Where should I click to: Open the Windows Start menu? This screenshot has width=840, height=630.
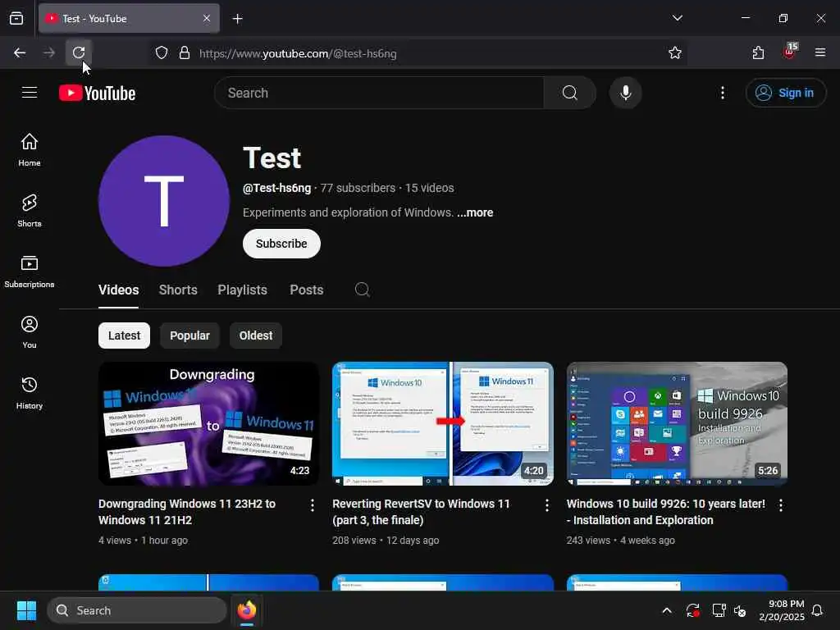26,610
